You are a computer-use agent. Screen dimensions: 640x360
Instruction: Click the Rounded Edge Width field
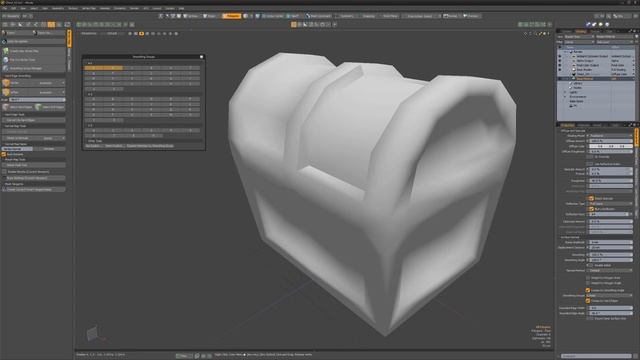pyautogui.click(x=611, y=308)
